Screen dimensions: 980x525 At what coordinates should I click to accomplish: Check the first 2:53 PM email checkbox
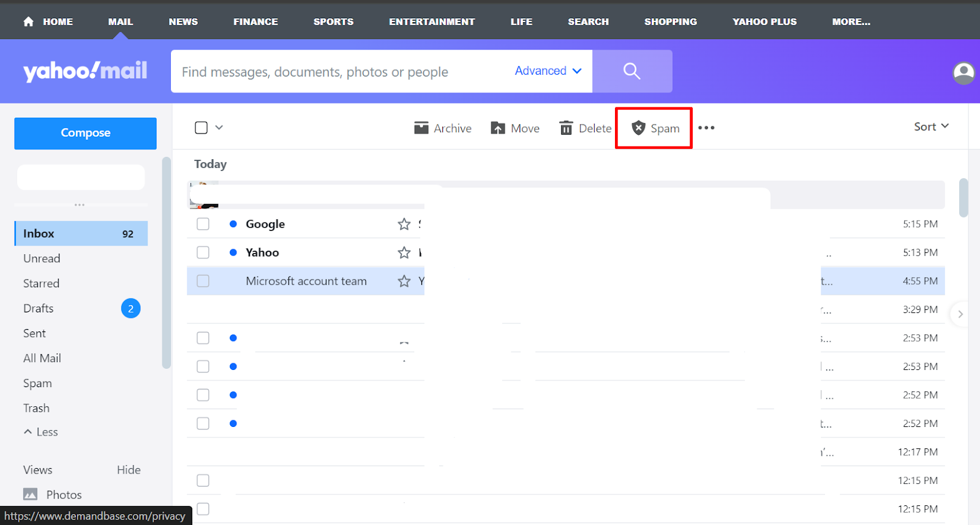tap(203, 338)
